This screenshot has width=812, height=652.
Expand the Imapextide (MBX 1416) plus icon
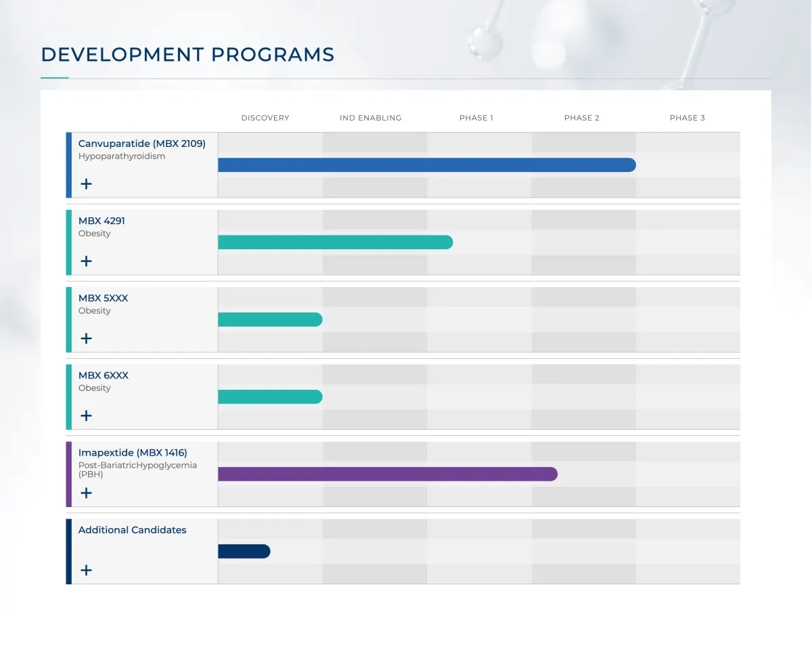(86, 493)
